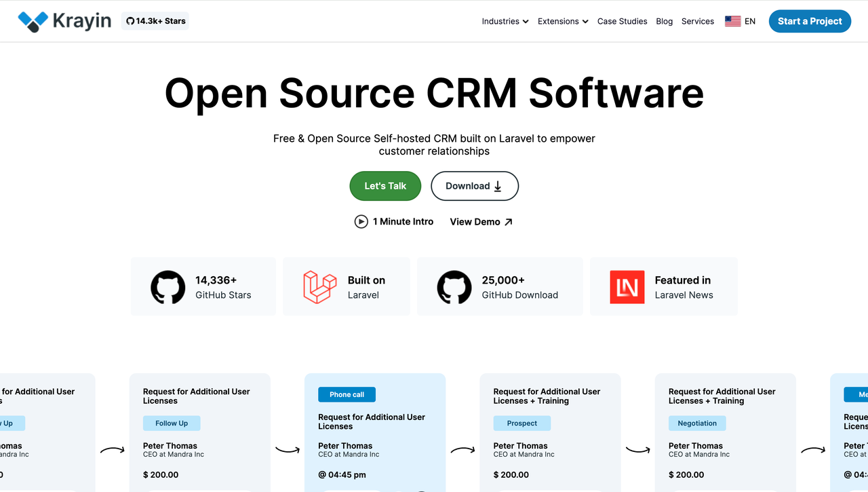Click Start a Project
Screen dimensions: 868x492
[810, 21]
